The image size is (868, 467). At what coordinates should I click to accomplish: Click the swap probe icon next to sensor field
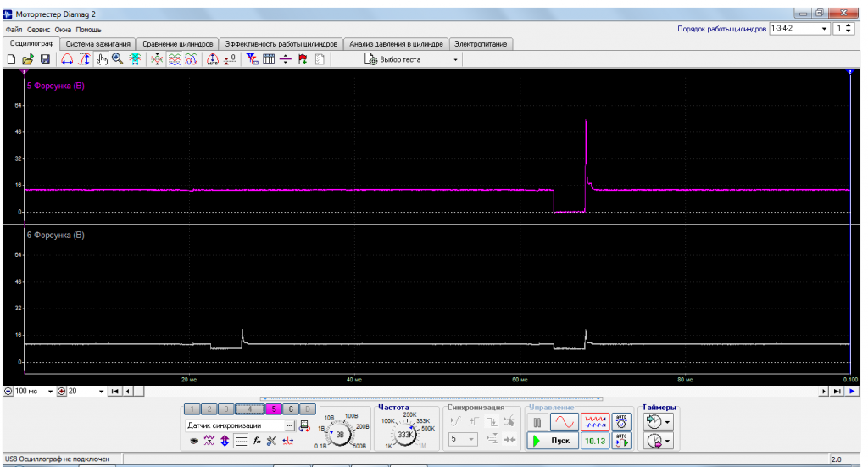pos(304,425)
